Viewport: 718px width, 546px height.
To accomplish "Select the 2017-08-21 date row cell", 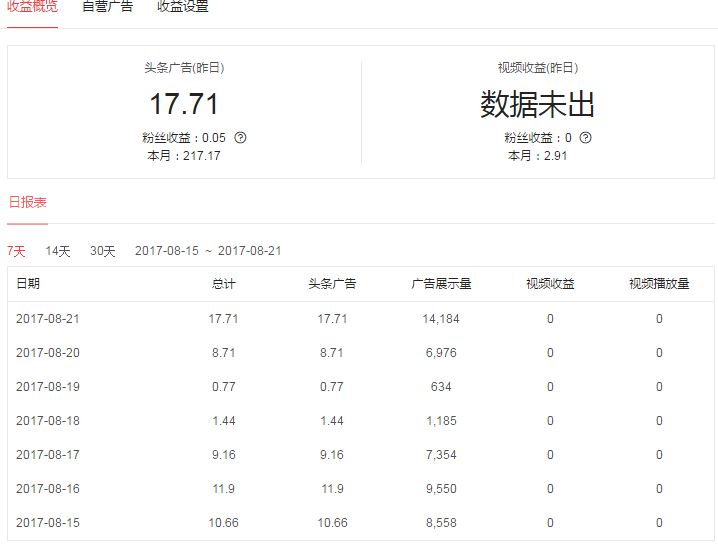I will [48, 319].
